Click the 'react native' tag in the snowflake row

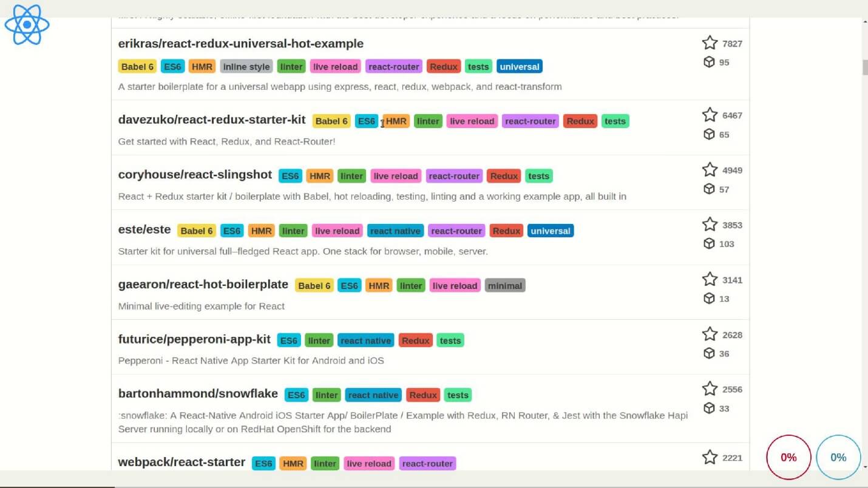coord(373,395)
